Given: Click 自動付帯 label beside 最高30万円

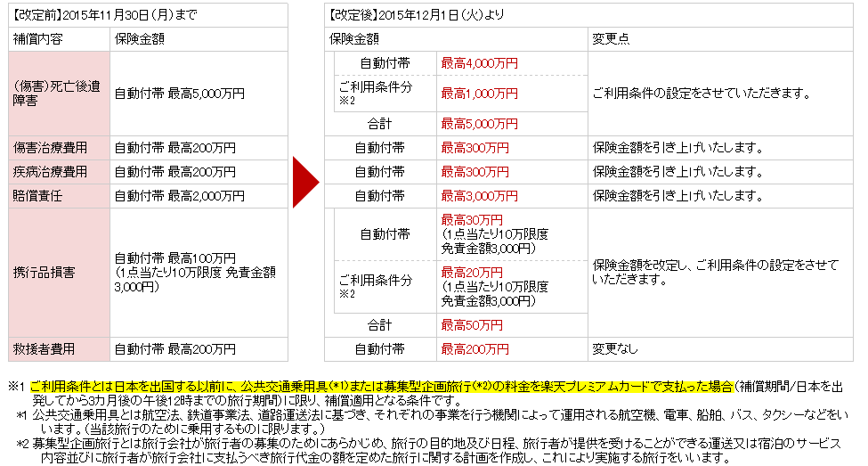Looking at the screenshot, I should tap(385, 234).
